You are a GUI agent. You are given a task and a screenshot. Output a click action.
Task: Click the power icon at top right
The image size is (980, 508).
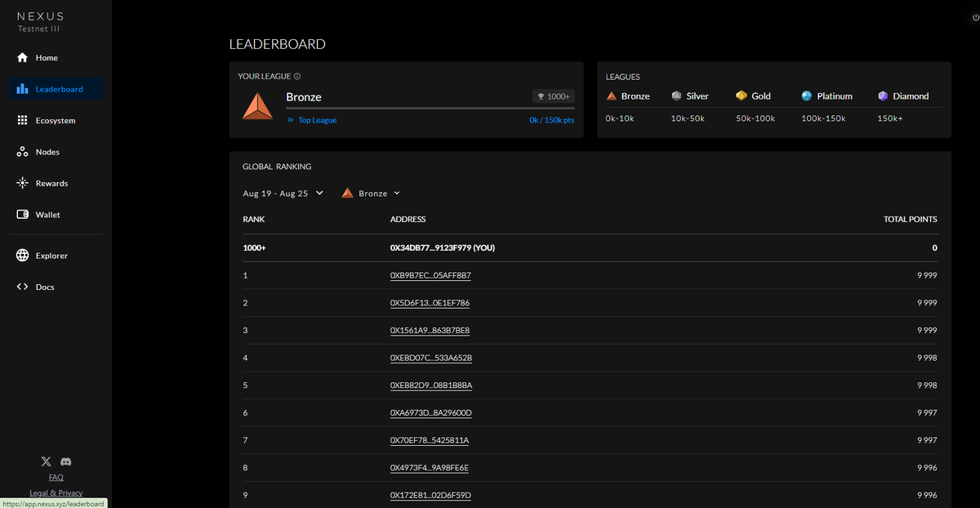pos(976,17)
